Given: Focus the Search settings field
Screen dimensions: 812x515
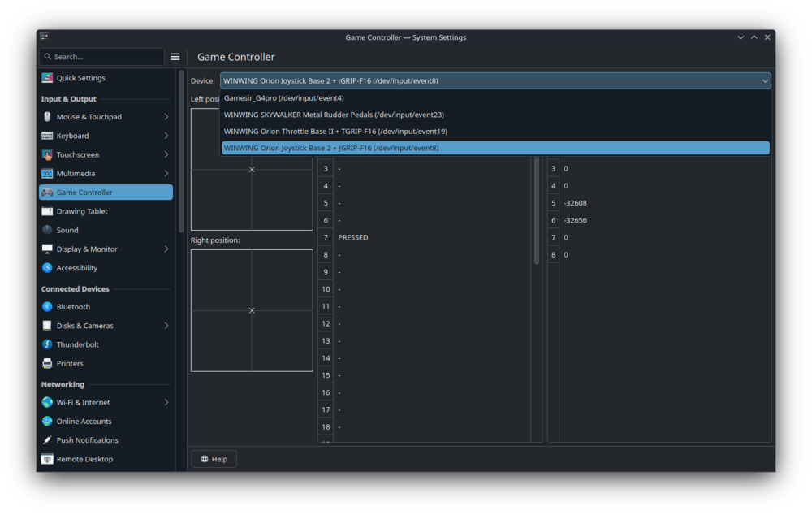Looking at the screenshot, I should click(102, 57).
